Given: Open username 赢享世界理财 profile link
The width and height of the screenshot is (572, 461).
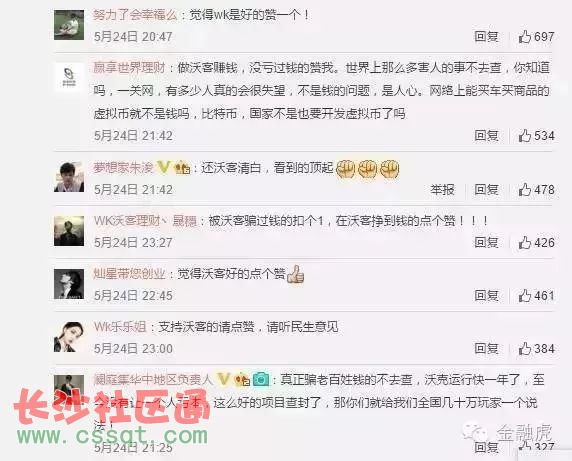Looking at the screenshot, I should click(x=130, y=68).
